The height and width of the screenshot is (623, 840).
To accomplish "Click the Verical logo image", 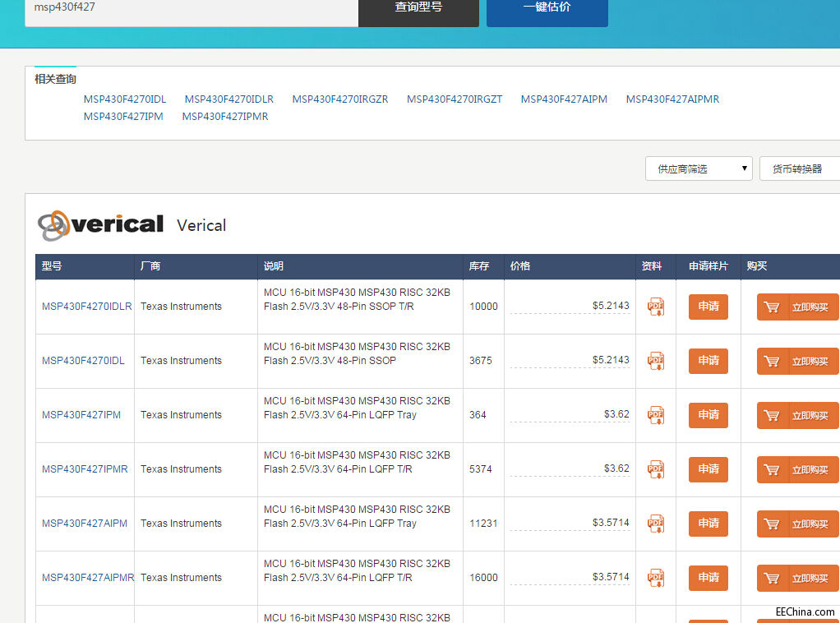I will 100,225.
